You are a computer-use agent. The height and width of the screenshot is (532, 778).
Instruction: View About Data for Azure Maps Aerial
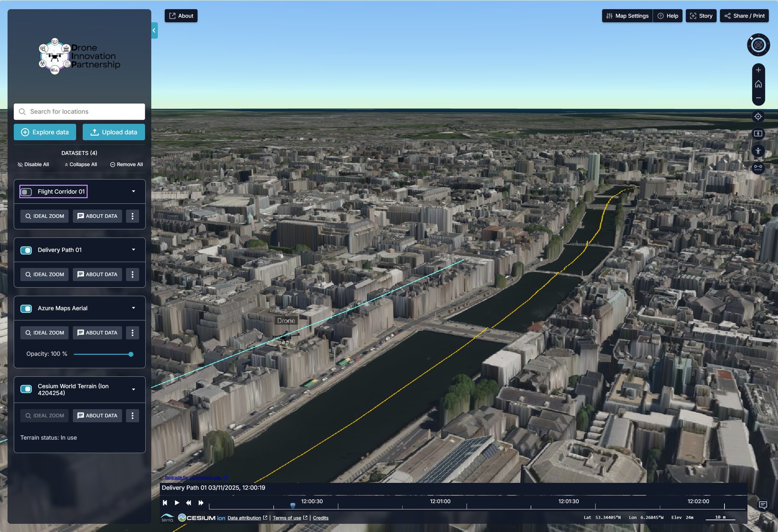click(97, 332)
